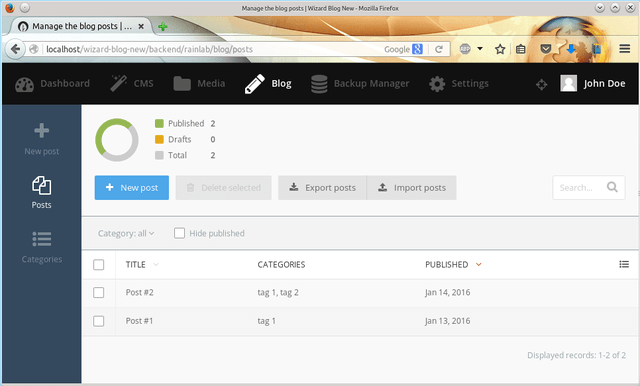The width and height of the screenshot is (640, 386).
Task: Click the Delete selected button
Action: click(x=223, y=188)
